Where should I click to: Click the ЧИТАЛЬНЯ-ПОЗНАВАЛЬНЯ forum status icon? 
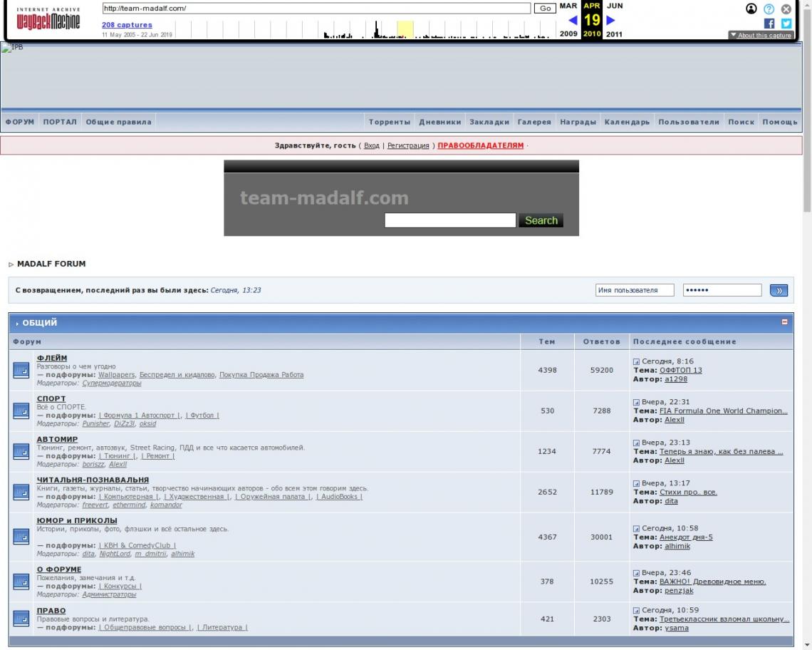click(x=21, y=491)
